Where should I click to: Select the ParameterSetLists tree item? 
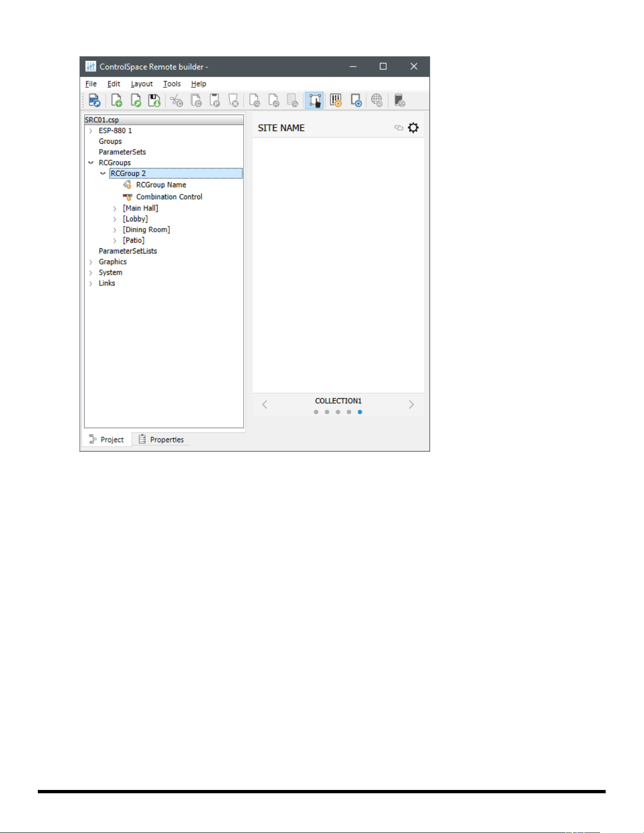(x=128, y=251)
